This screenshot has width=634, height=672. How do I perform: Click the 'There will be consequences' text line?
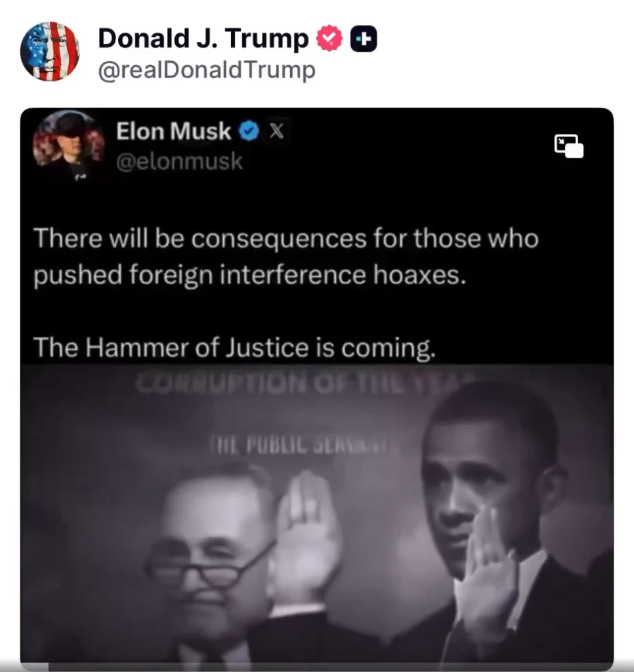[x=286, y=238]
